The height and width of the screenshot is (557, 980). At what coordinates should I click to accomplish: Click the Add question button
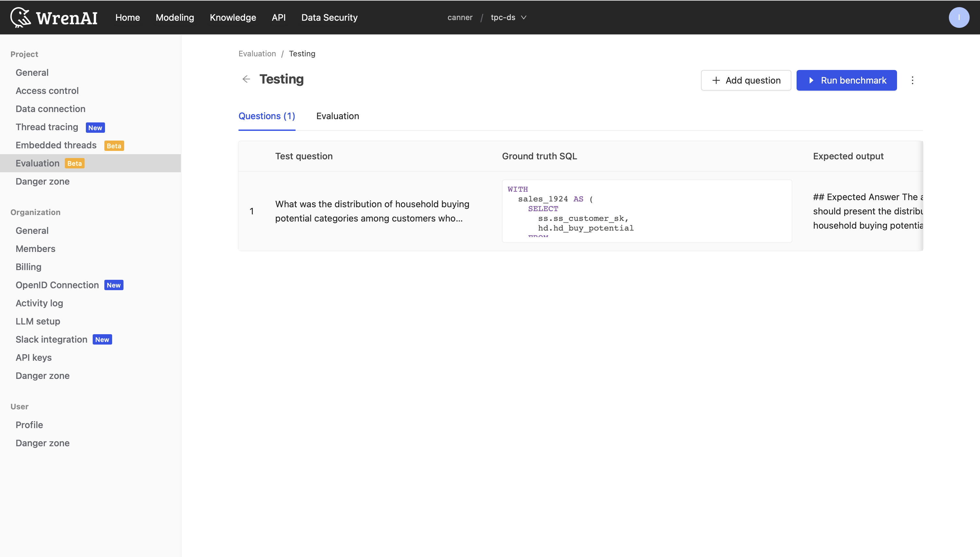pyautogui.click(x=746, y=80)
